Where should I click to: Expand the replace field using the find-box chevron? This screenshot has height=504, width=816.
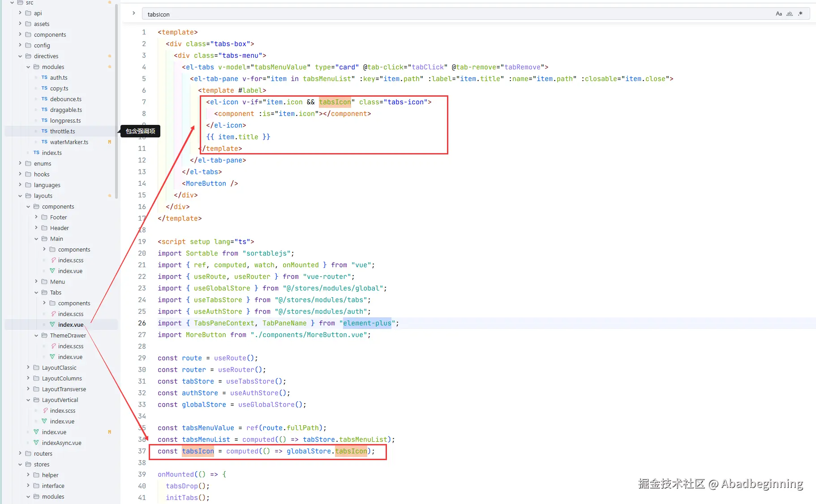133,13
